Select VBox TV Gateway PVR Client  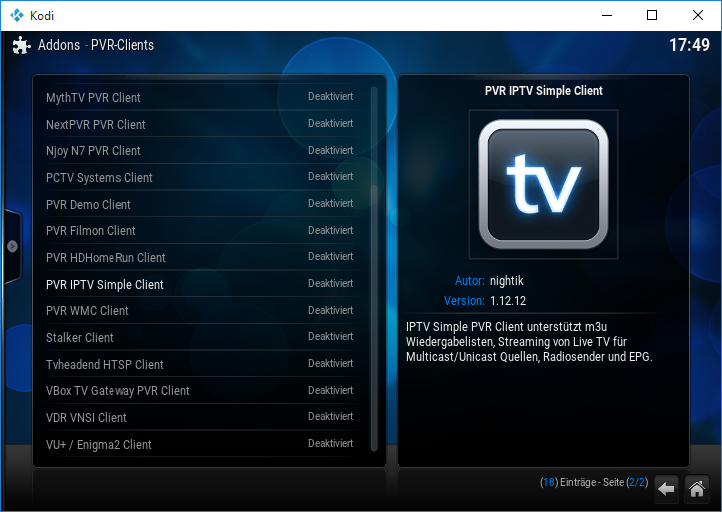point(200,390)
